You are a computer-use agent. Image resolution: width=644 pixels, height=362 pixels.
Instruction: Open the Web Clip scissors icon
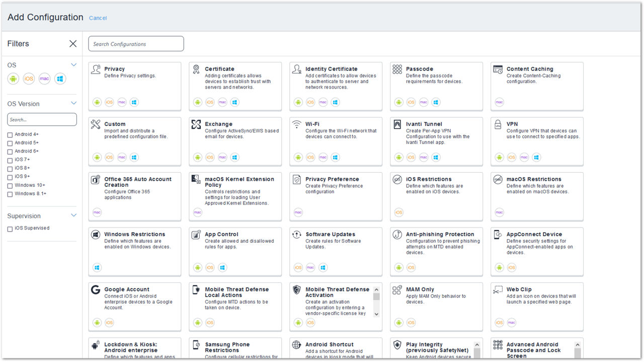pos(498,290)
